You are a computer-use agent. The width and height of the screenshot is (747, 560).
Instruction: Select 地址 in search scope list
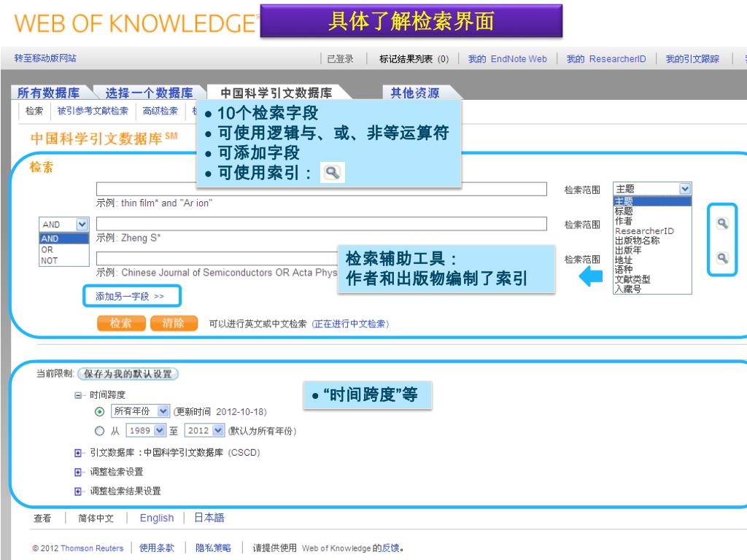[651, 260]
